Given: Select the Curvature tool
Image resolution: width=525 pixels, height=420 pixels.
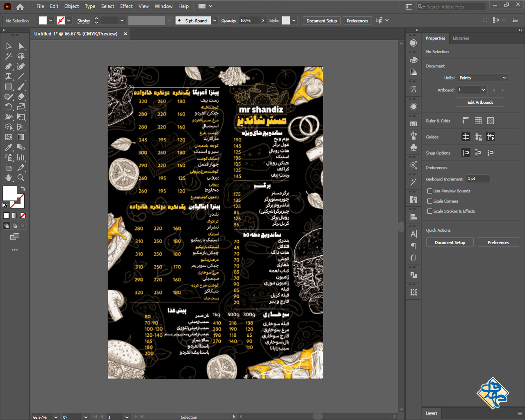Looking at the screenshot, I should (x=21, y=66).
